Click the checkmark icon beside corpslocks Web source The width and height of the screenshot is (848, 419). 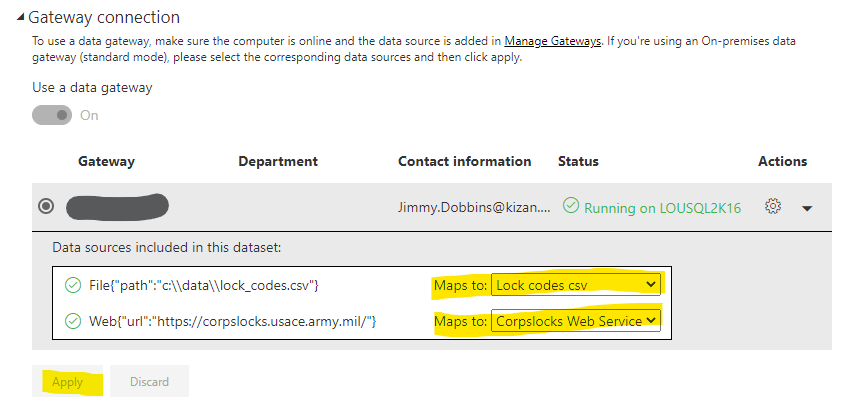coord(72,321)
